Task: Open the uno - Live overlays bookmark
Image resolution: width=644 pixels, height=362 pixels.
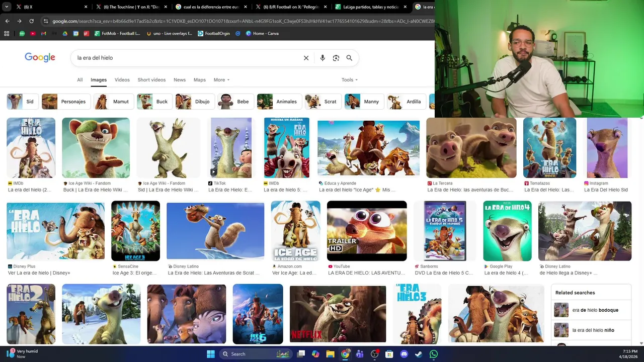Action: pos(169,34)
